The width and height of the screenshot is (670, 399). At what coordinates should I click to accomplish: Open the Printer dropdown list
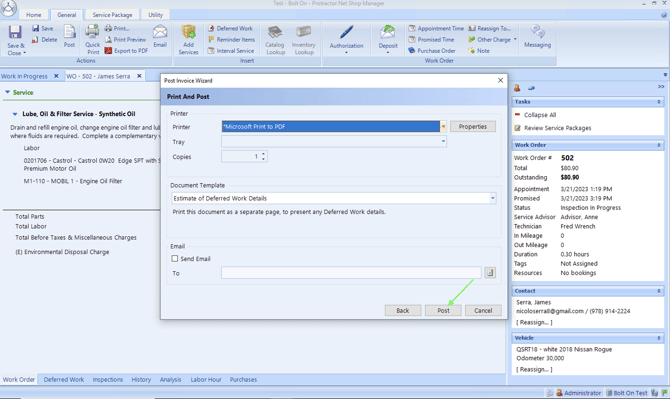(x=443, y=126)
